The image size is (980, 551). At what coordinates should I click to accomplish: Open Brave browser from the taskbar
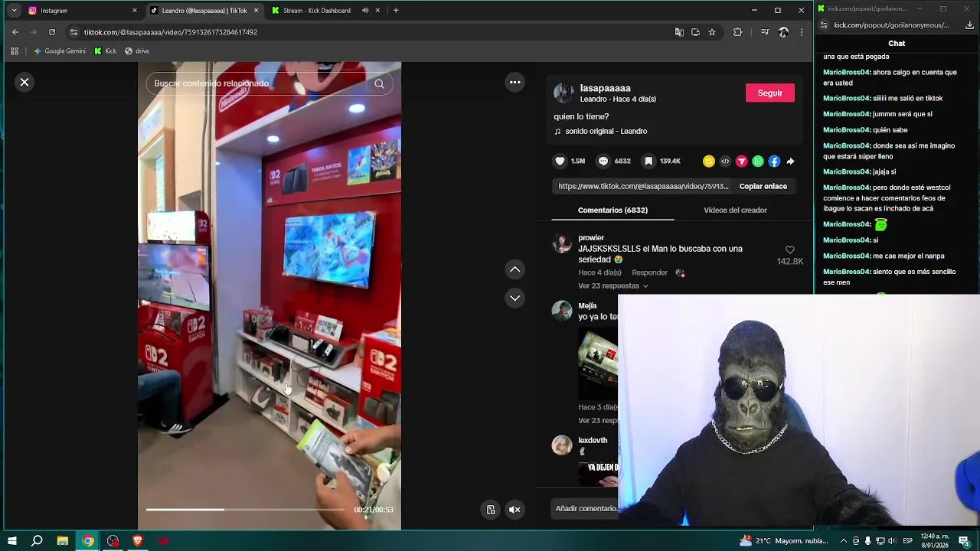[x=138, y=541]
